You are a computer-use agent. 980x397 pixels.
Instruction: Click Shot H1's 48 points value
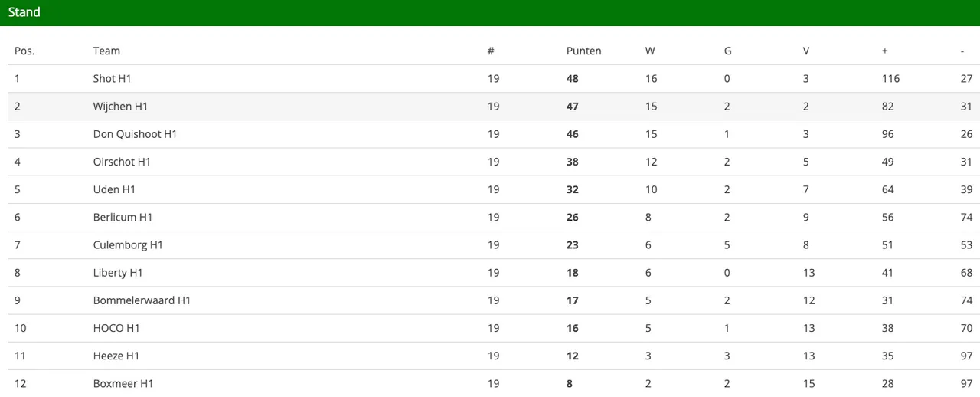click(573, 79)
